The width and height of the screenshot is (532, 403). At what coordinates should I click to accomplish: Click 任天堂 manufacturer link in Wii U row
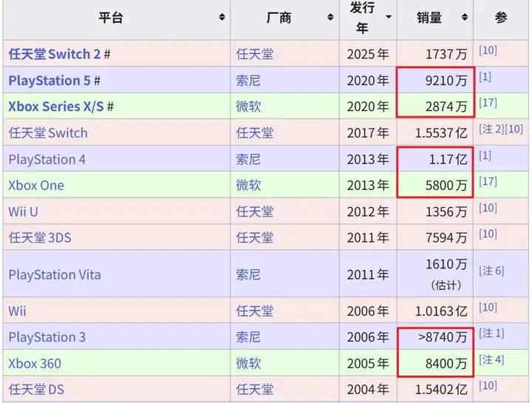(255, 212)
